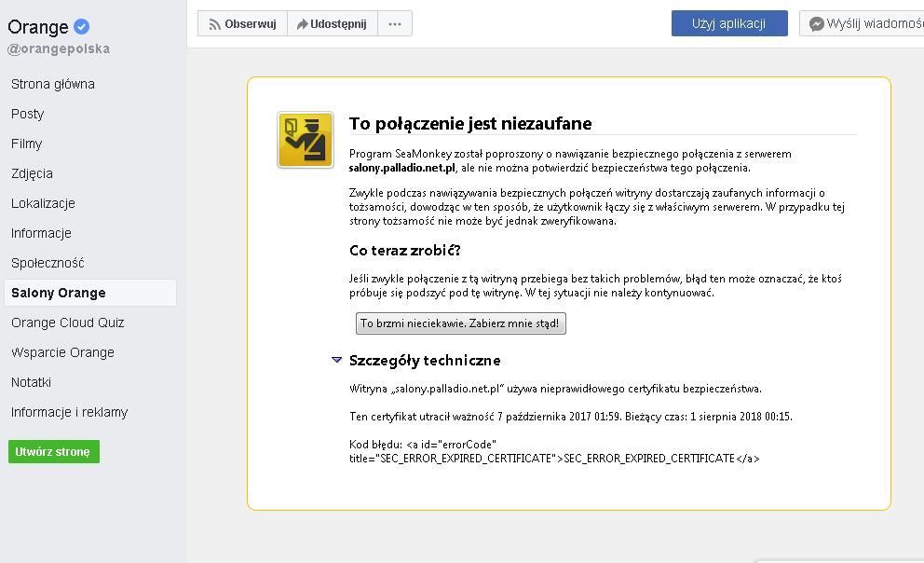The width and height of the screenshot is (924, 563).
Task: Click the 'Szczegóły techniczne' heading text
Action: [425, 360]
